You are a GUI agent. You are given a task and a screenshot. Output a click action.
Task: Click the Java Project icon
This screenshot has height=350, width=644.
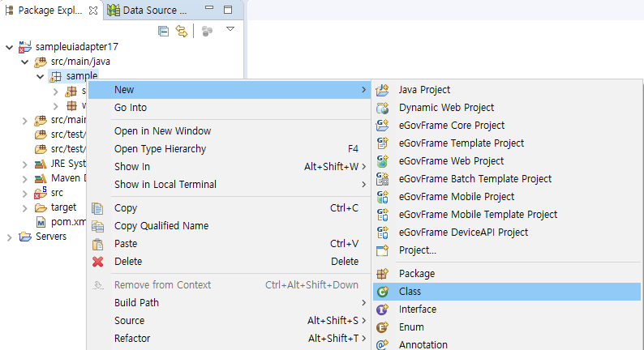point(383,90)
